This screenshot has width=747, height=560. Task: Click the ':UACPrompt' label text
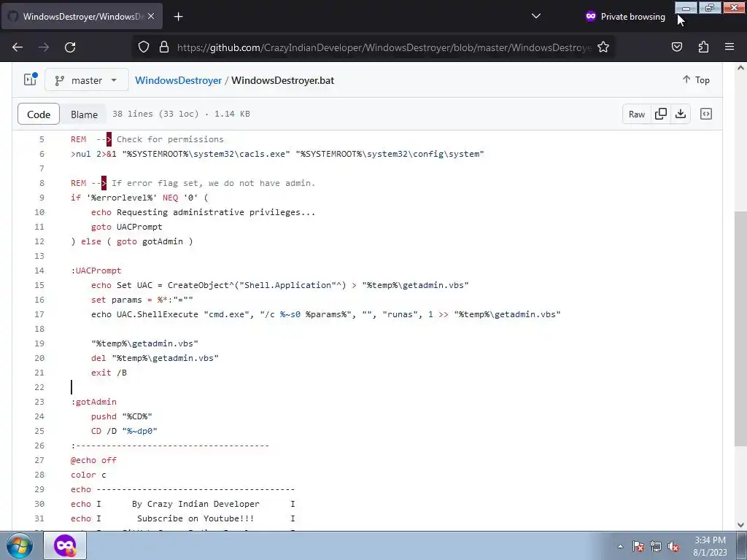96,271
